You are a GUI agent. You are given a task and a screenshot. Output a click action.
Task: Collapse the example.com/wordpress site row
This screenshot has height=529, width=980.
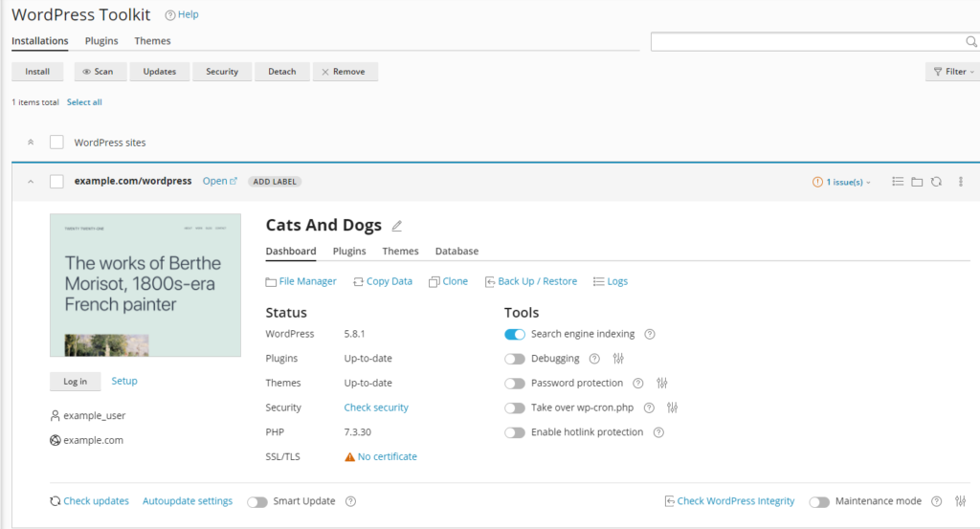tap(31, 182)
